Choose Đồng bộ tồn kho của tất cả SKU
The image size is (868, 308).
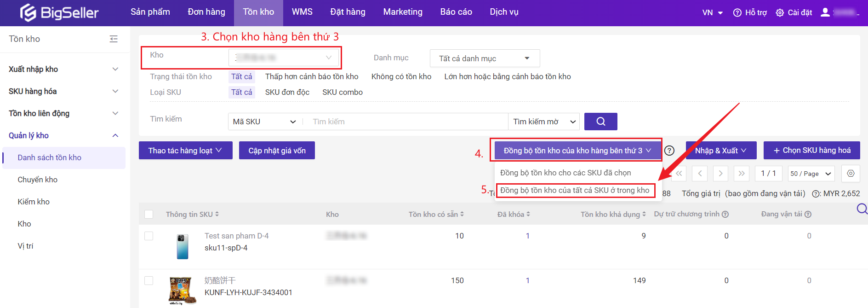575,190
